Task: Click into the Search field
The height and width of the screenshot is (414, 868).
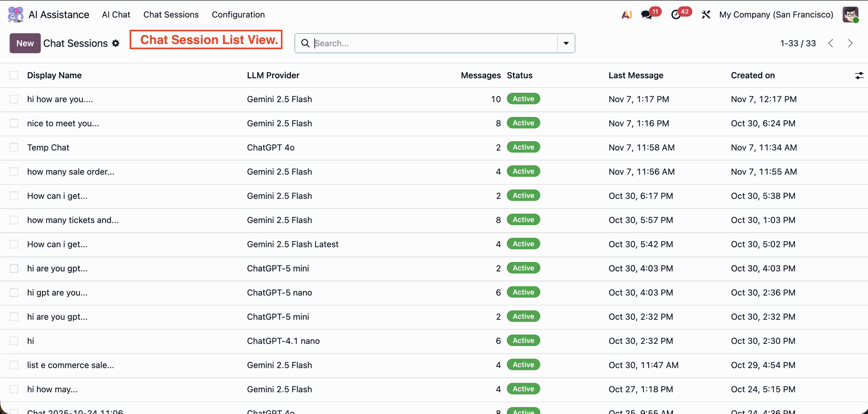Action: (434, 43)
